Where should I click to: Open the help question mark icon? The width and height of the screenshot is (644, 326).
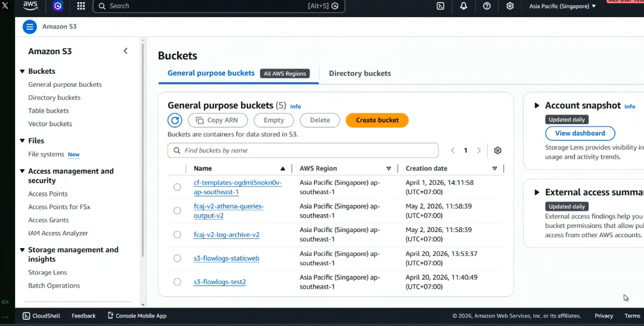point(486,6)
